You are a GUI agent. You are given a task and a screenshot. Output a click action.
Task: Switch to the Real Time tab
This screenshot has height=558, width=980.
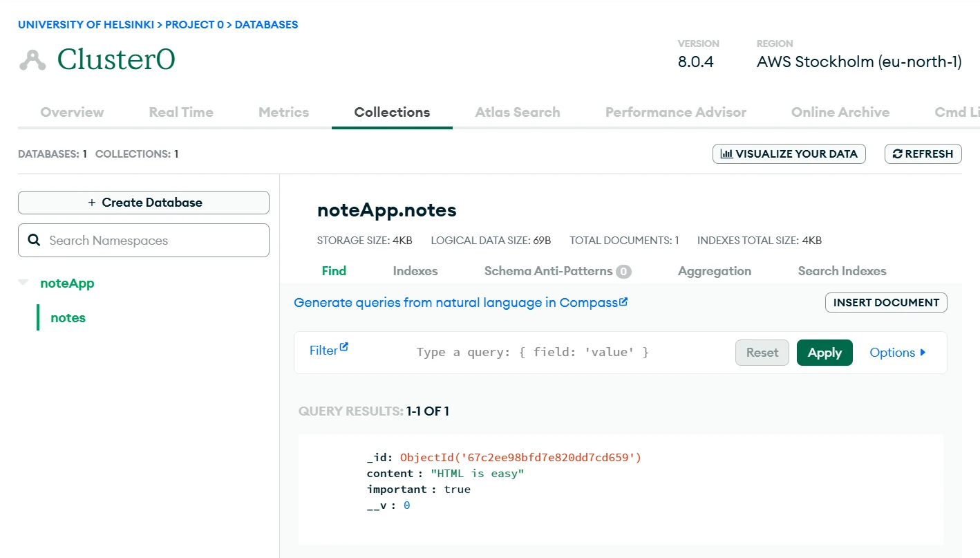tap(181, 112)
